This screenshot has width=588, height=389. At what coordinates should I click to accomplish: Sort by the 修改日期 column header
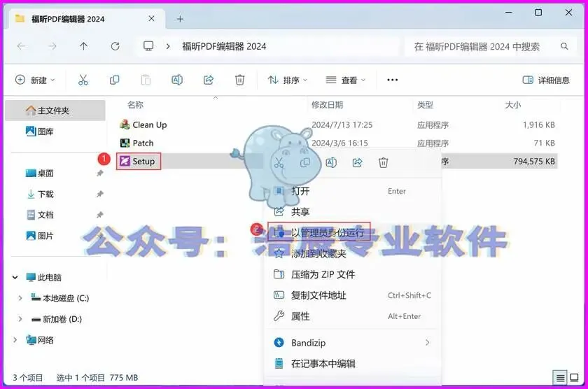click(328, 105)
